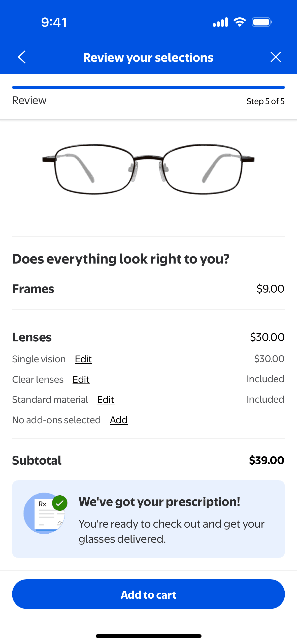The height and width of the screenshot is (644, 297).
Task: Edit the Single vision selection
Action: point(83,359)
